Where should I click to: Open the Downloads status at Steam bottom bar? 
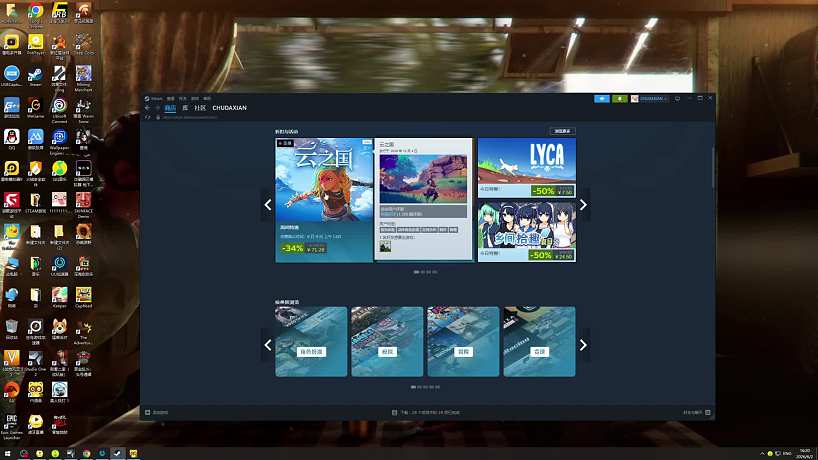[x=426, y=413]
